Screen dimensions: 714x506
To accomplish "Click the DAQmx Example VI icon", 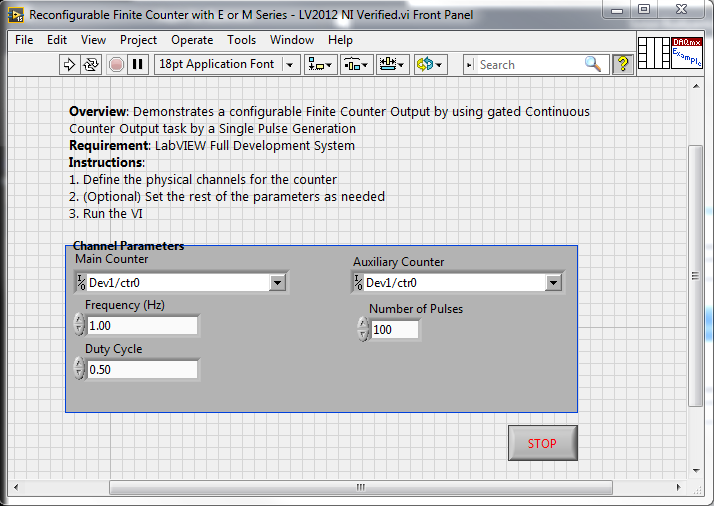I will 687,53.
